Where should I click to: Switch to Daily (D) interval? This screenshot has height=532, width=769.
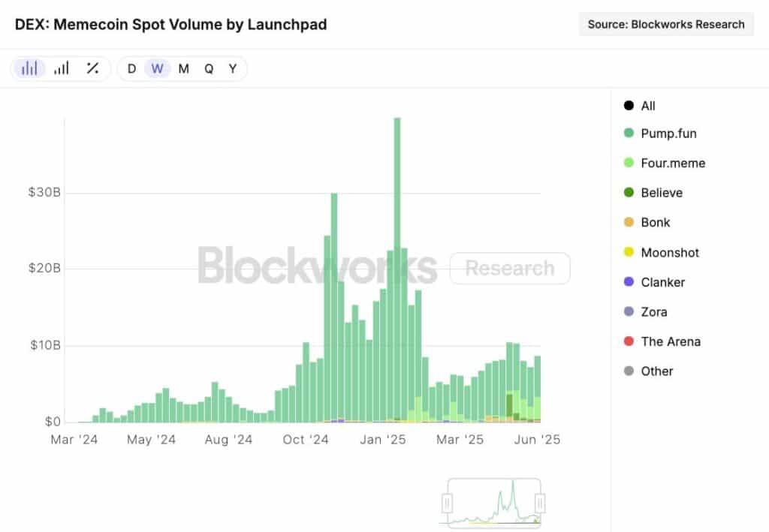coord(131,68)
